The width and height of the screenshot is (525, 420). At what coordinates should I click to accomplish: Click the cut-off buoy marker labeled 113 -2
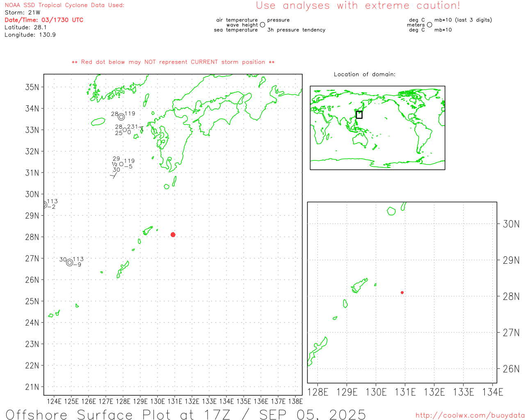point(45,204)
